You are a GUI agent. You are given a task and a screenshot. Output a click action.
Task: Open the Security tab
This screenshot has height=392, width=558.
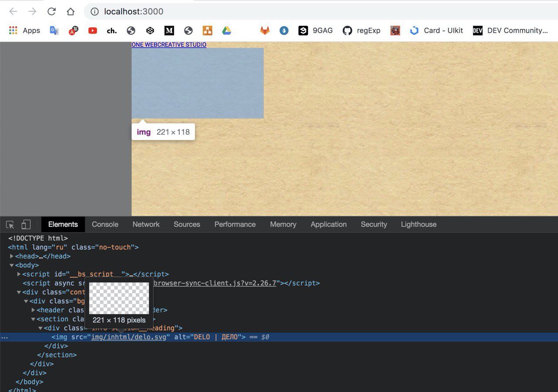coord(374,225)
